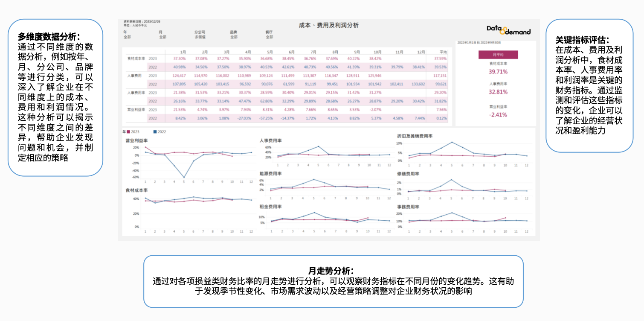Select the 平均 column header
This screenshot has height=321, width=644.
point(443,52)
